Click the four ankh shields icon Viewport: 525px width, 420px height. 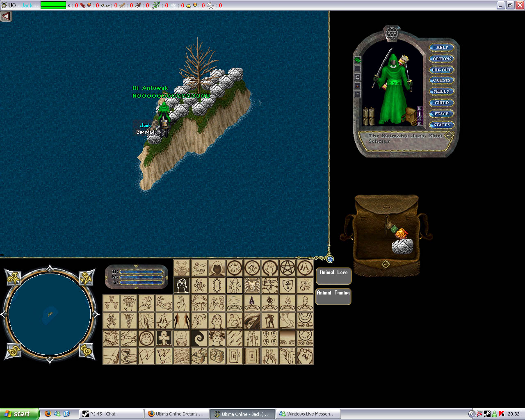coord(270,338)
